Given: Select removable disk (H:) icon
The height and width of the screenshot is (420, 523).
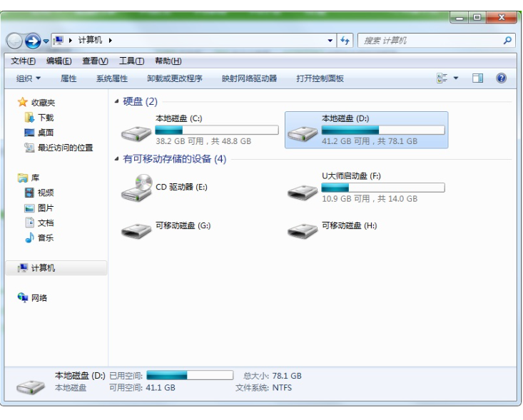Looking at the screenshot, I should pos(303,229).
